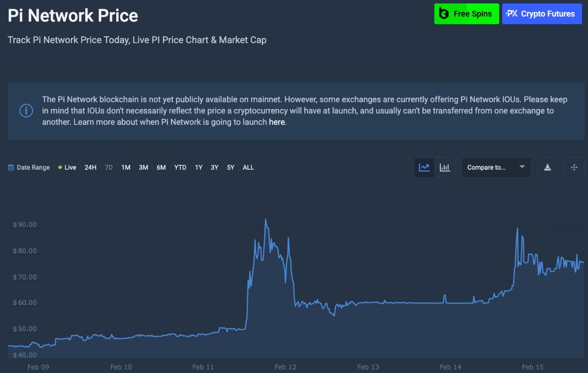Expand the Compare to dropdown arrow
The height and width of the screenshot is (373, 588).
pos(522,167)
